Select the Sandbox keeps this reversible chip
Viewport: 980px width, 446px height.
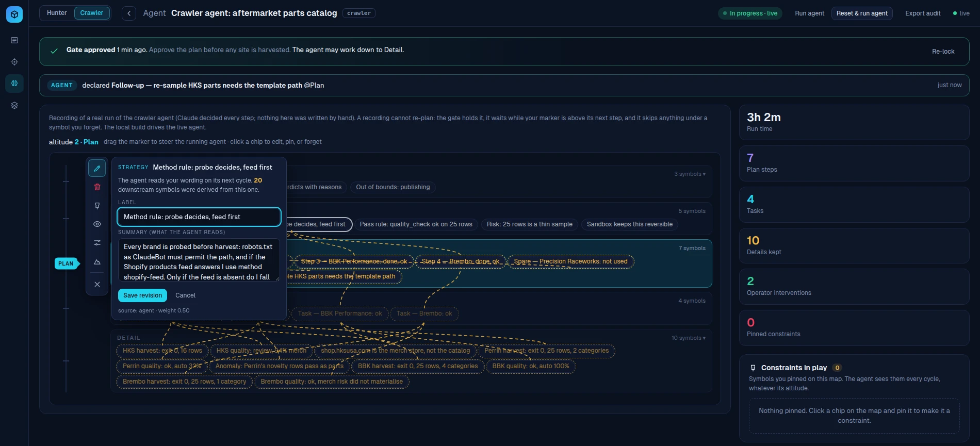click(629, 224)
